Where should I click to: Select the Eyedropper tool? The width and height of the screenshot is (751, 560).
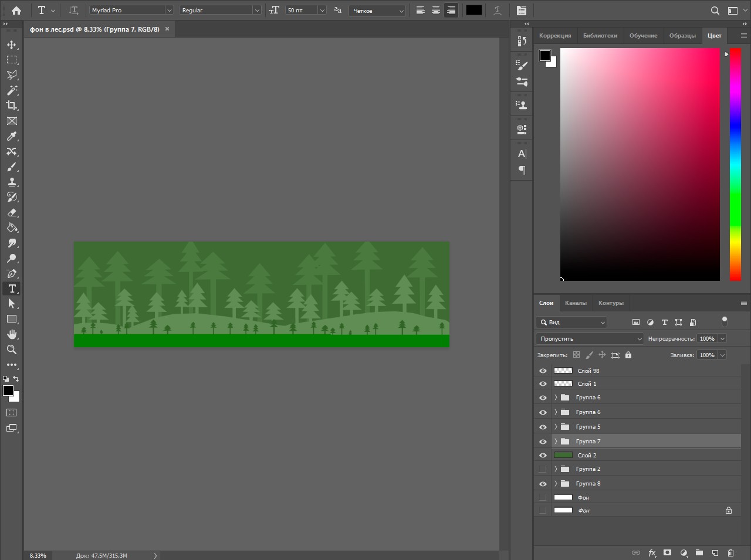12,136
